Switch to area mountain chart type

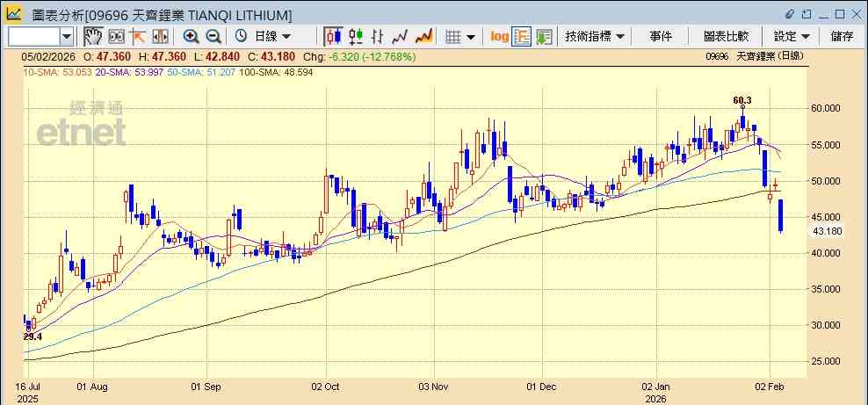click(423, 37)
